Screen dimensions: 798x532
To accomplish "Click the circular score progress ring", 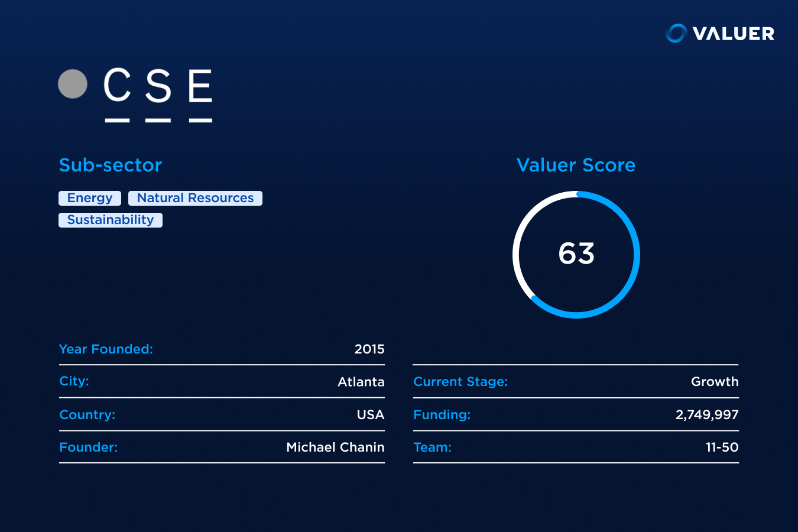I will click(x=576, y=255).
